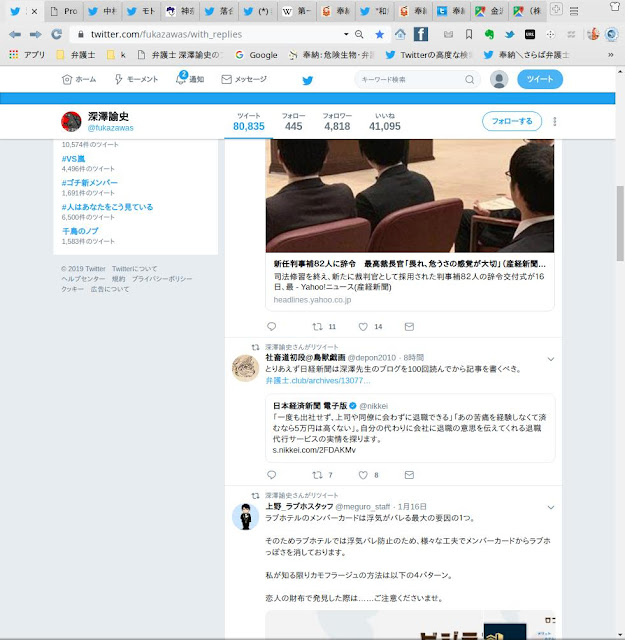
Task: Open a new browser tab
Action: tap(556, 9)
